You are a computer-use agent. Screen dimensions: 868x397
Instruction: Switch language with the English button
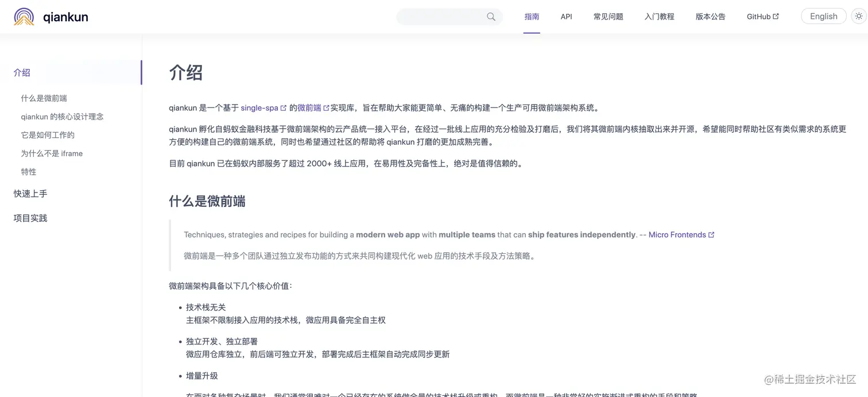tap(824, 16)
